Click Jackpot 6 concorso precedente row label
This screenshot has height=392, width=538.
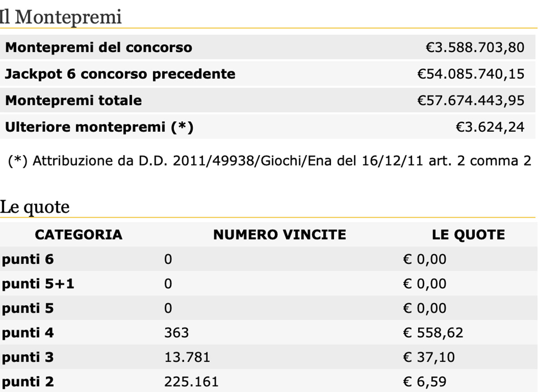click(x=120, y=74)
